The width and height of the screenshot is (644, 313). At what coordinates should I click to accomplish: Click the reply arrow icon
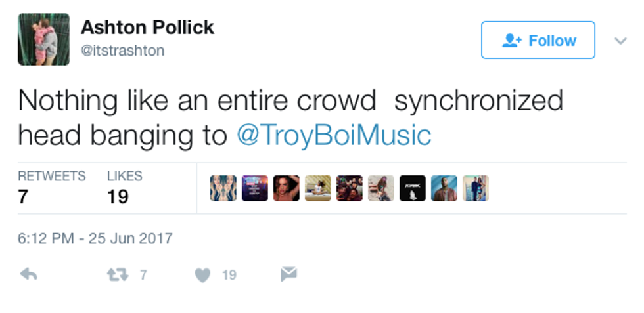click(x=28, y=274)
